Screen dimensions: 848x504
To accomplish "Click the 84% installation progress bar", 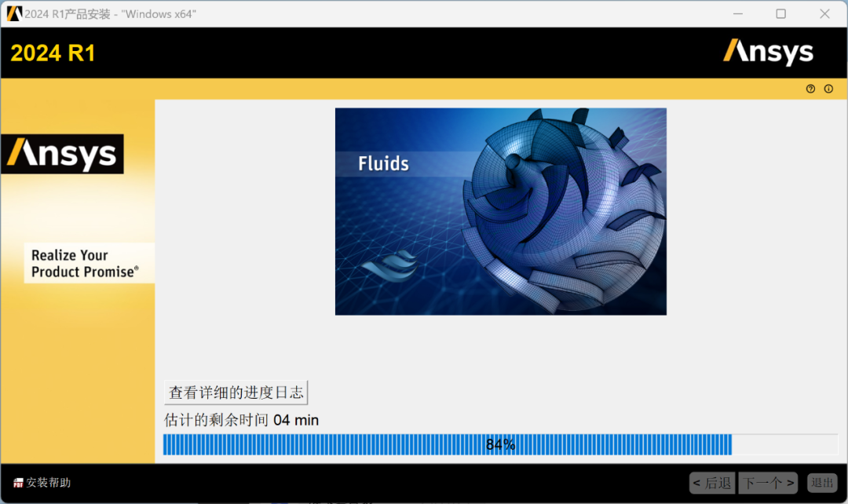I will [500, 444].
